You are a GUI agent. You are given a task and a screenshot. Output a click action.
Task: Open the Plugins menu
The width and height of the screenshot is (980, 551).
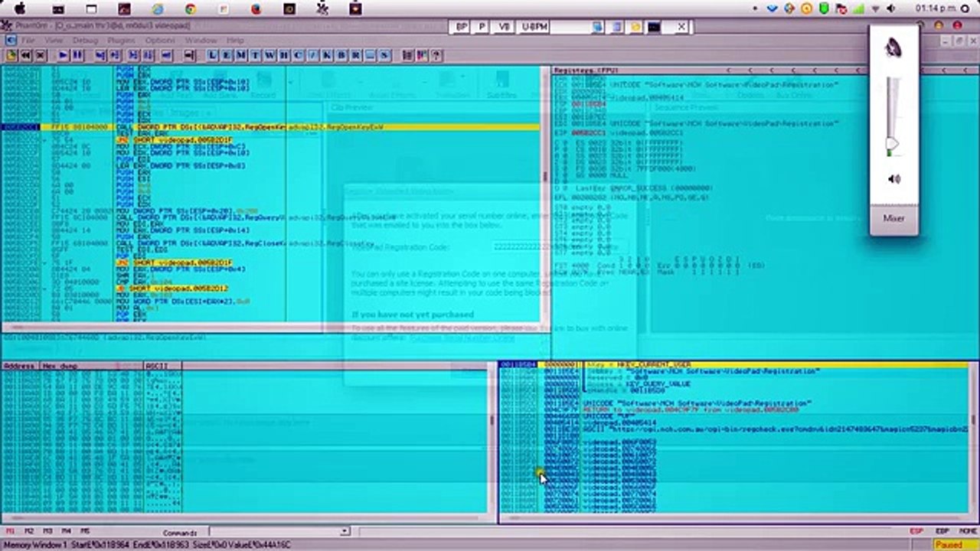[x=122, y=40]
